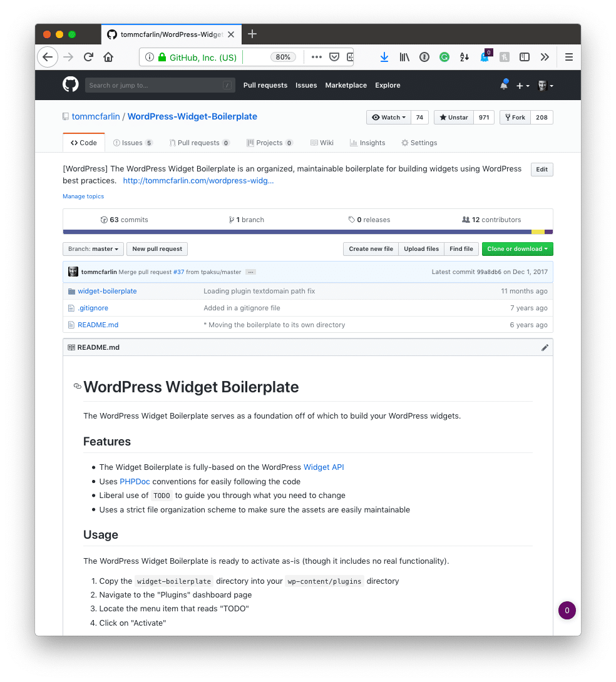Open the Clone or download dropdown
This screenshot has height=682, width=616.
point(517,248)
